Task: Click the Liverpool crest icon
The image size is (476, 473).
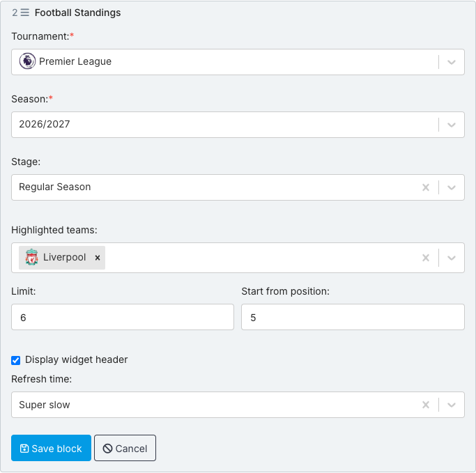Action: click(x=31, y=257)
